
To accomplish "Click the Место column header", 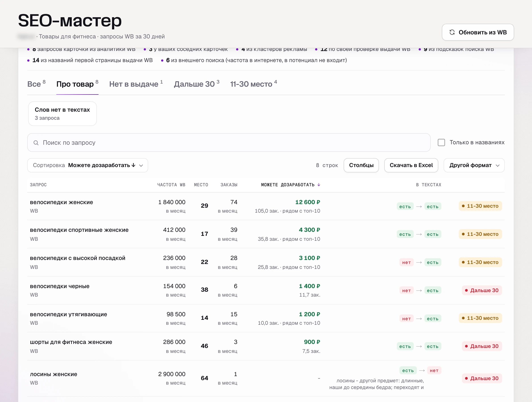I will click(x=201, y=185).
